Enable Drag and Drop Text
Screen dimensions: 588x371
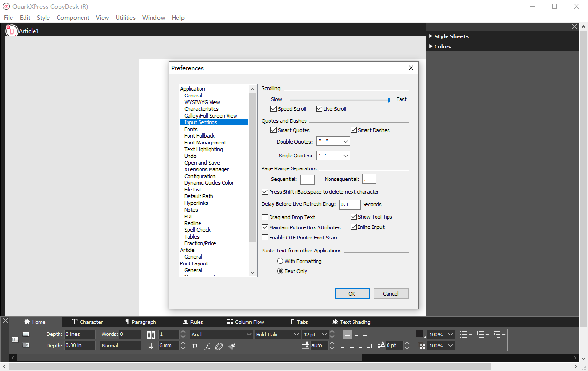(265, 217)
